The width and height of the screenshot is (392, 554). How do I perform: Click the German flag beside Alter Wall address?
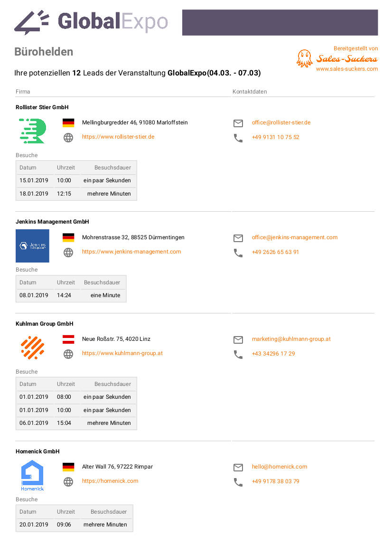pyautogui.click(x=68, y=467)
